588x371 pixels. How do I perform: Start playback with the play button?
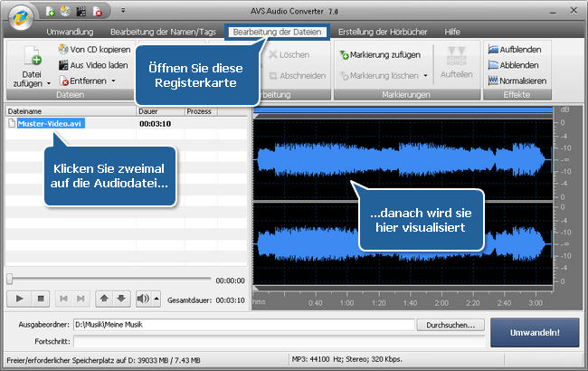tap(20, 299)
